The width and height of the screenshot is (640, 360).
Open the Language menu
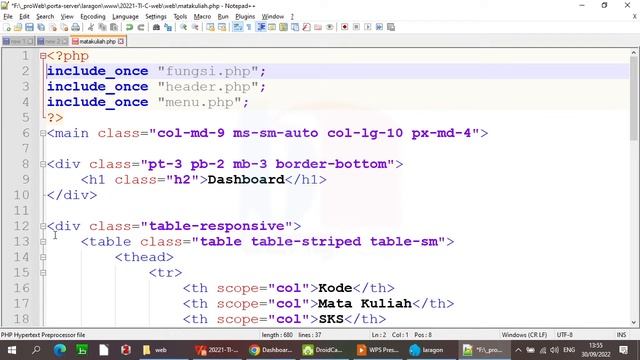tap(125, 16)
